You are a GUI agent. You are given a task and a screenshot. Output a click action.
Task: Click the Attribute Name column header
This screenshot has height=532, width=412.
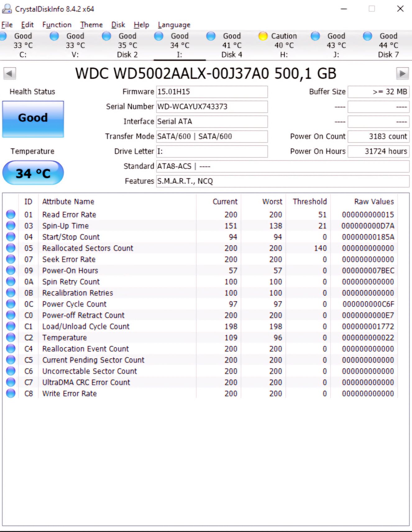[x=68, y=202]
